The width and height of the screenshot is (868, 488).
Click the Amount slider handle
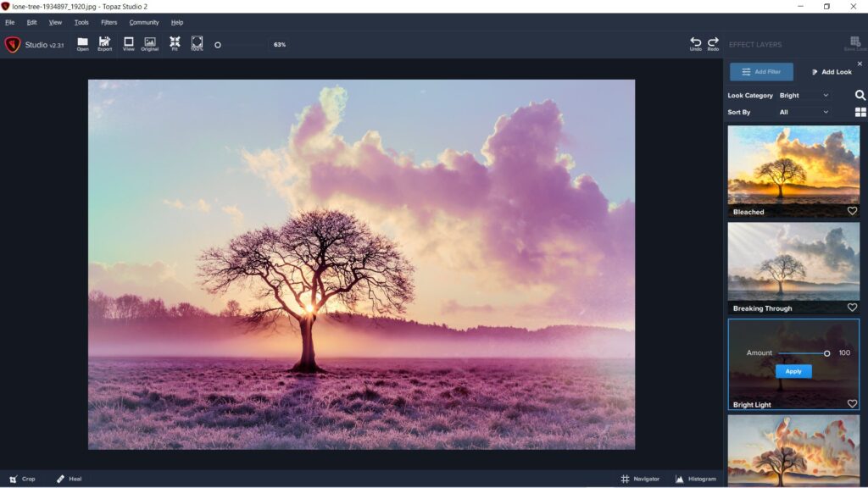[826, 353]
